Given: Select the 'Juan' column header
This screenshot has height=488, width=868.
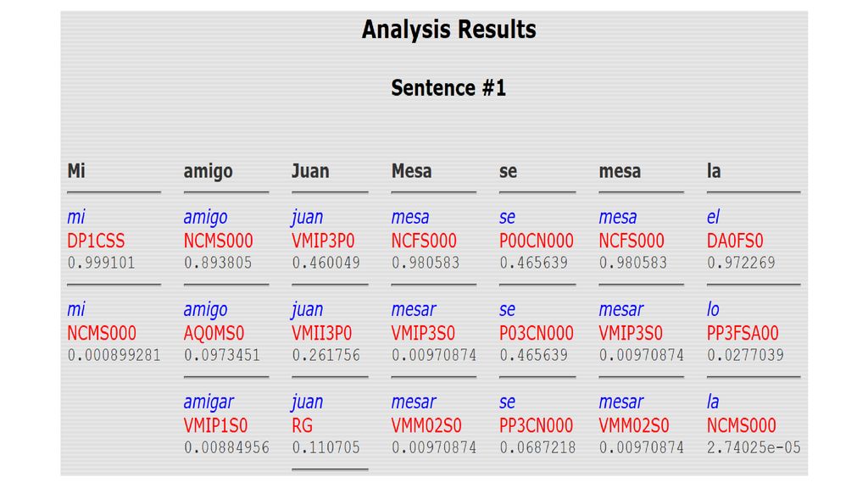Looking at the screenshot, I should (310, 171).
